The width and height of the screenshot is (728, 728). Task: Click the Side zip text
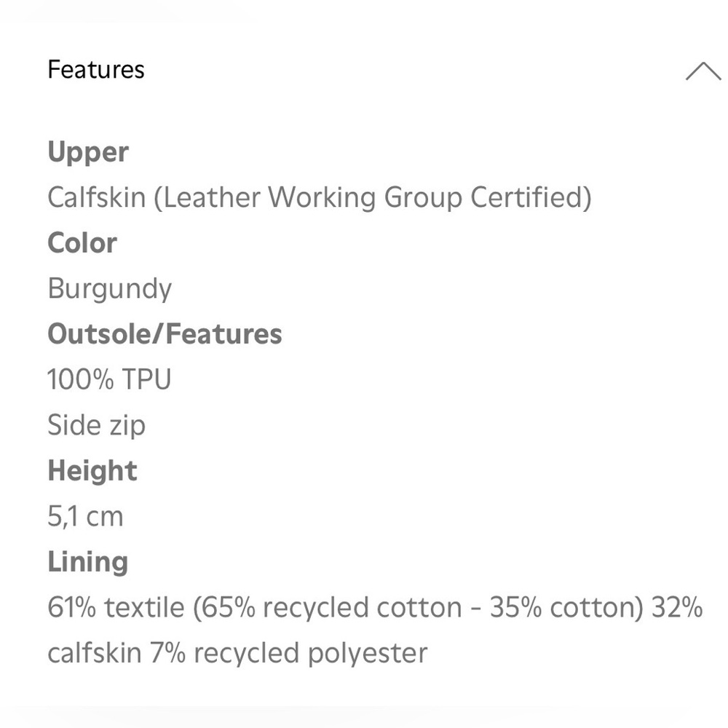(97, 425)
